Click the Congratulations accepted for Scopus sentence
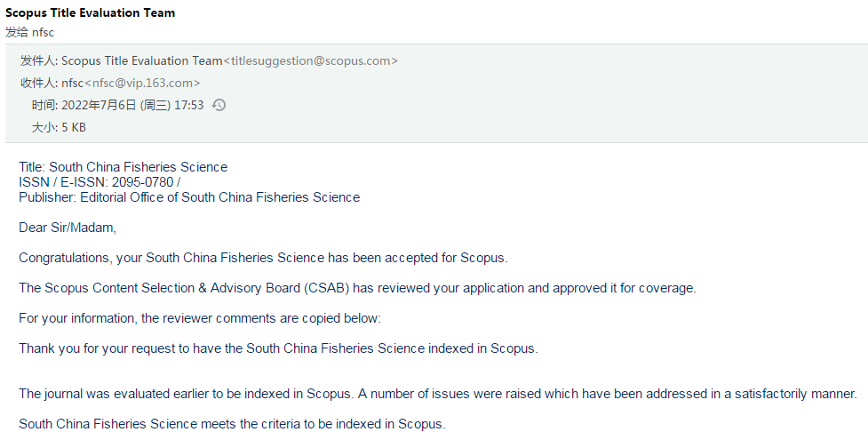 pos(263,258)
